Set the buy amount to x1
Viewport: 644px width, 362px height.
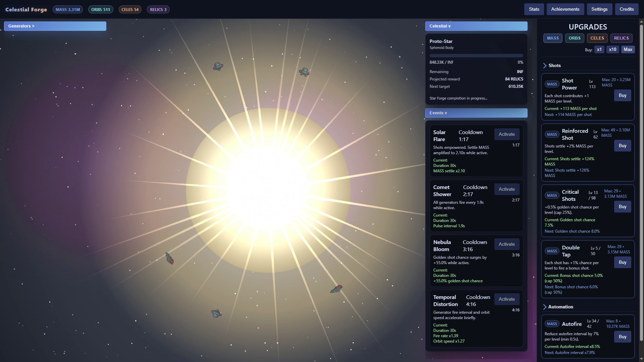[x=599, y=49]
